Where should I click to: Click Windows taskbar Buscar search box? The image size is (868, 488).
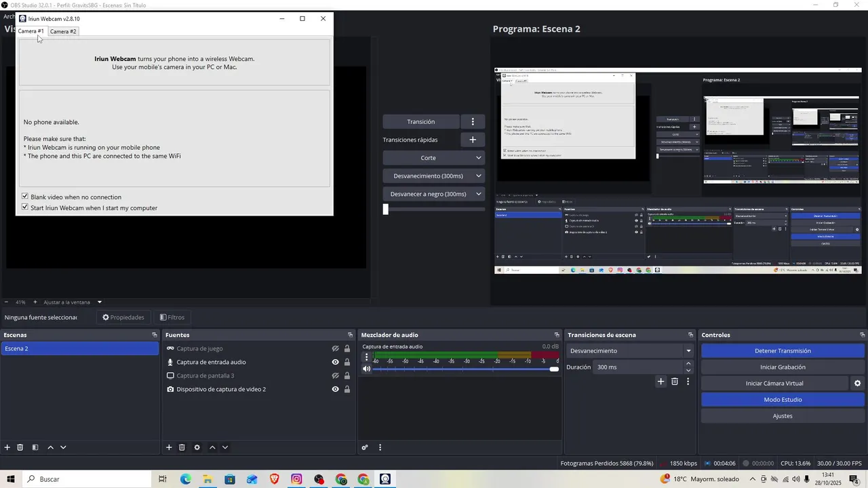point(87,479)
